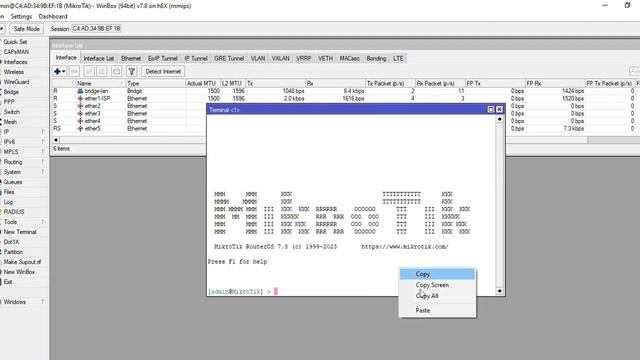
Task: Switch to the GRE Tunnel tab
Action: coord(229,58)
